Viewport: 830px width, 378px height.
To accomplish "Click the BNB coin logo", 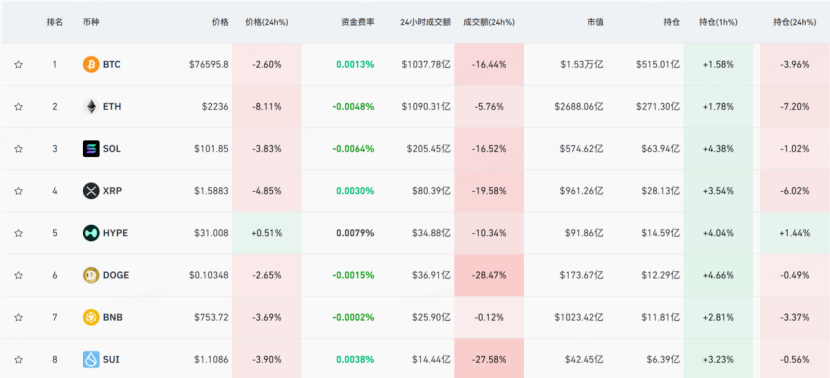I will click(91, 317).
